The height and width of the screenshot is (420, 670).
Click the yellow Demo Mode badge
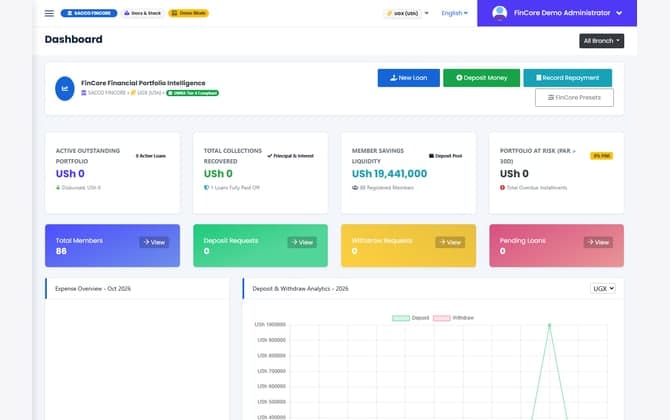[x=188, y=13]
